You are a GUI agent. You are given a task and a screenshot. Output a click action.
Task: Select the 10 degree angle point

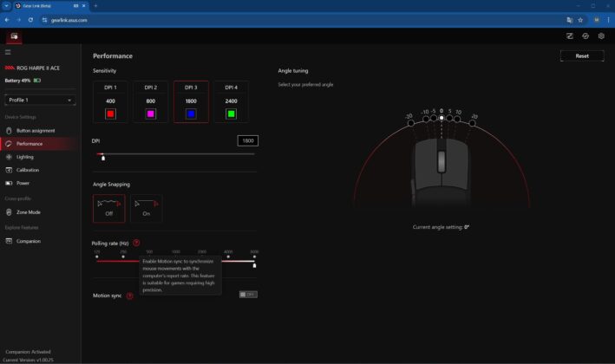pos(457,119)
